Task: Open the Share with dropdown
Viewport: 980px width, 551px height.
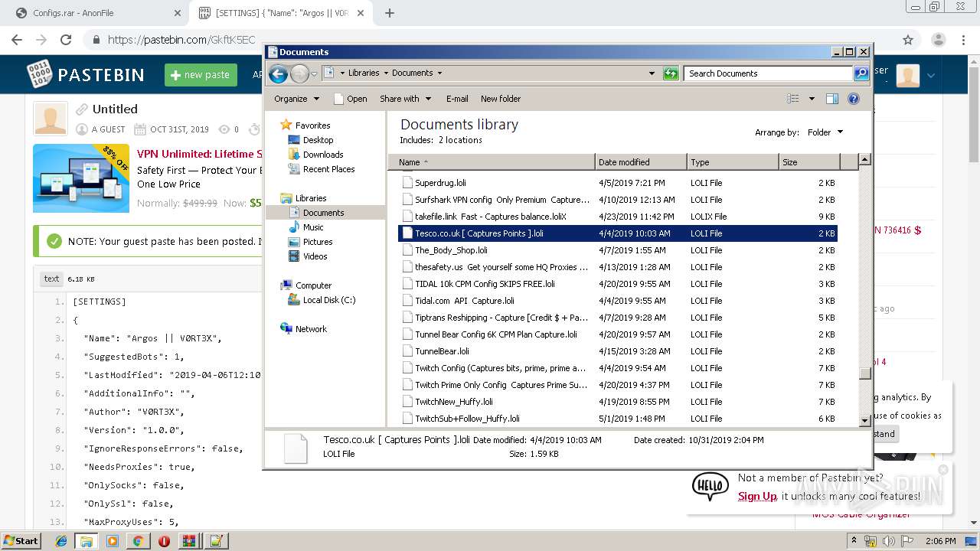Action: (406, 99)
